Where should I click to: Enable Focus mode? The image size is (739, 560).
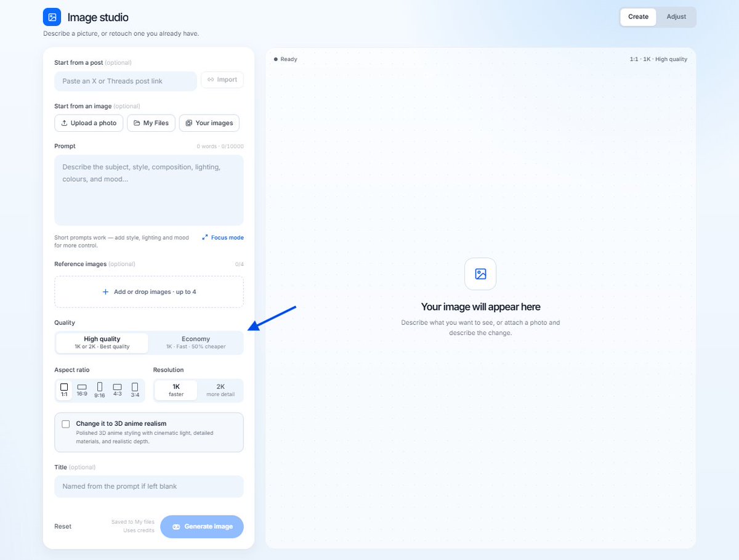(x=223, y=237)
